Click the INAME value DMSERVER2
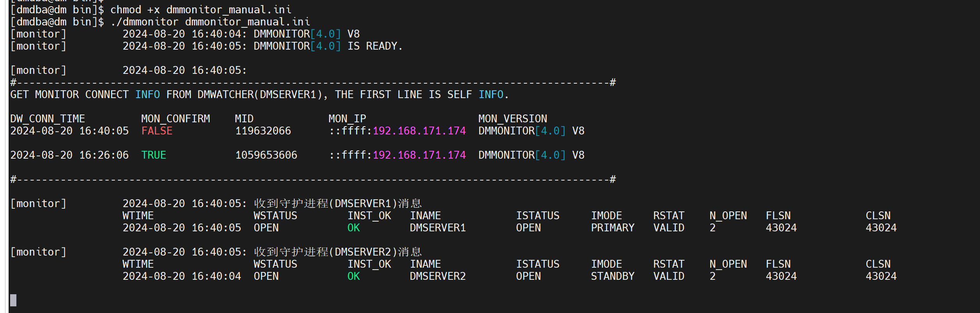 [438, 276]
